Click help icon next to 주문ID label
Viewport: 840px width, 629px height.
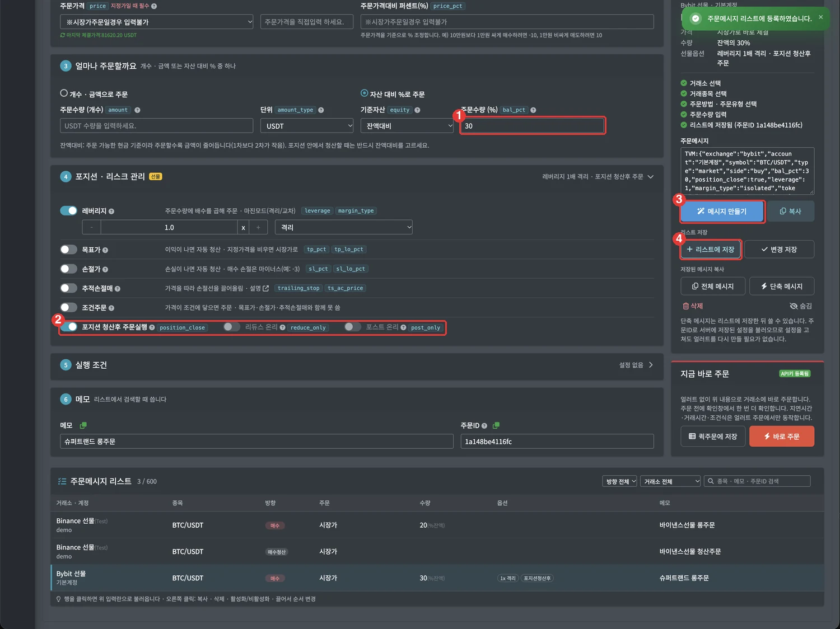coord(484,426)
